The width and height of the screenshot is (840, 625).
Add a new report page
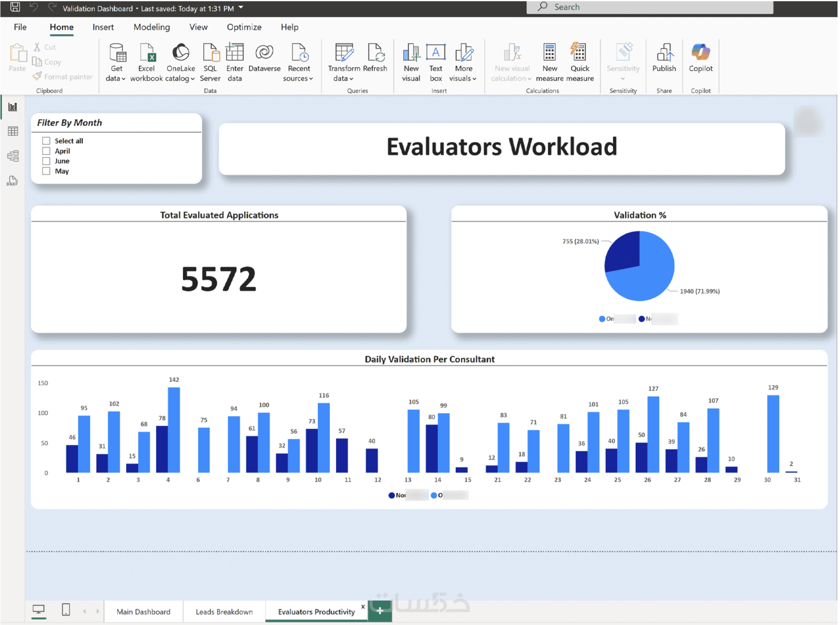point(380,611)
